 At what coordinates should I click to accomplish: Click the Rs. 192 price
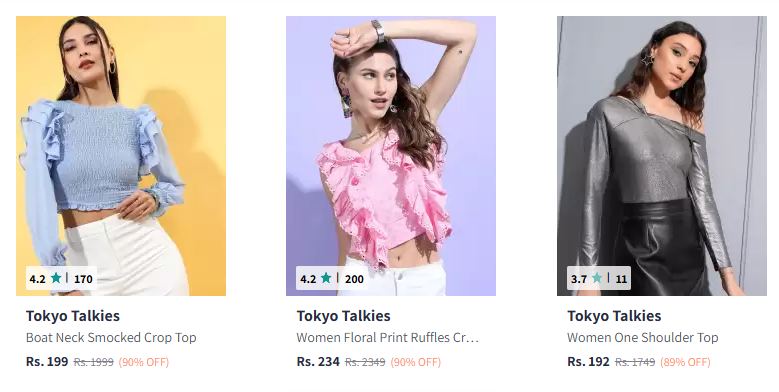point(588,362)
